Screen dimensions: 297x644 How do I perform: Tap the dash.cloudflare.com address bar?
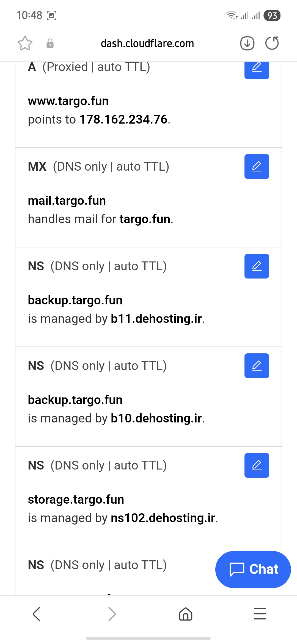147,43
